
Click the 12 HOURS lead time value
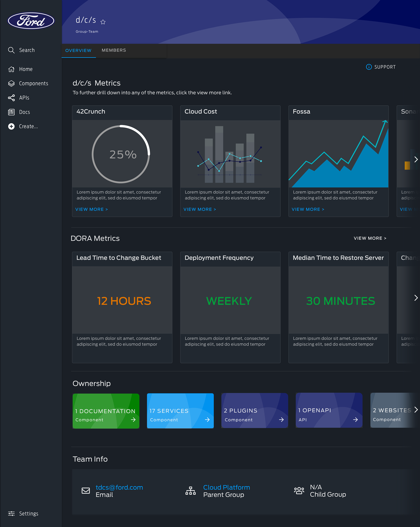coord(124,301)
